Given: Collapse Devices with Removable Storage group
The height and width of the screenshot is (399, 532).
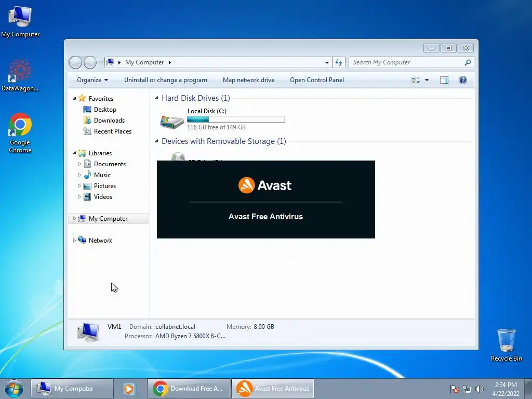Looking at the screenshot, I should 156,141.
